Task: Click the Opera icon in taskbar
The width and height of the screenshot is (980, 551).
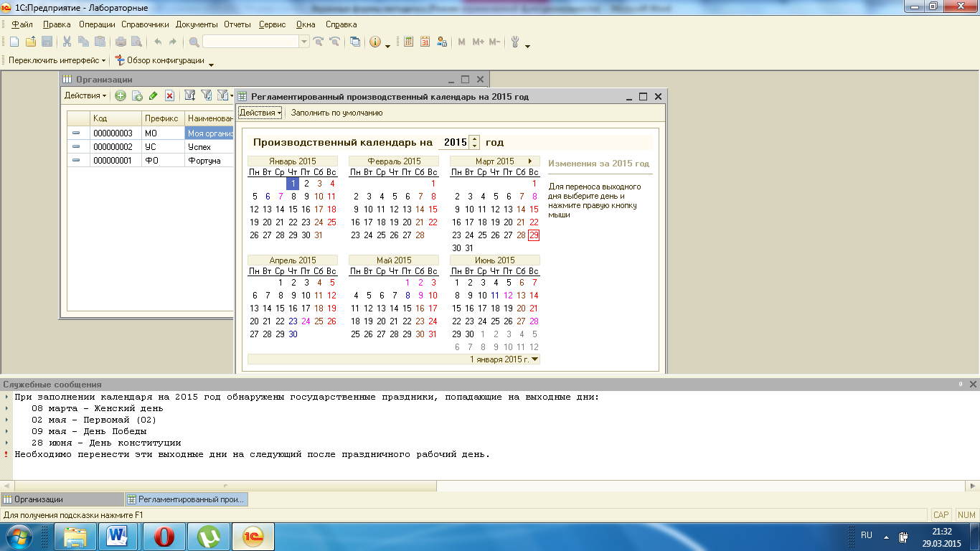Action: coord(165,536)
